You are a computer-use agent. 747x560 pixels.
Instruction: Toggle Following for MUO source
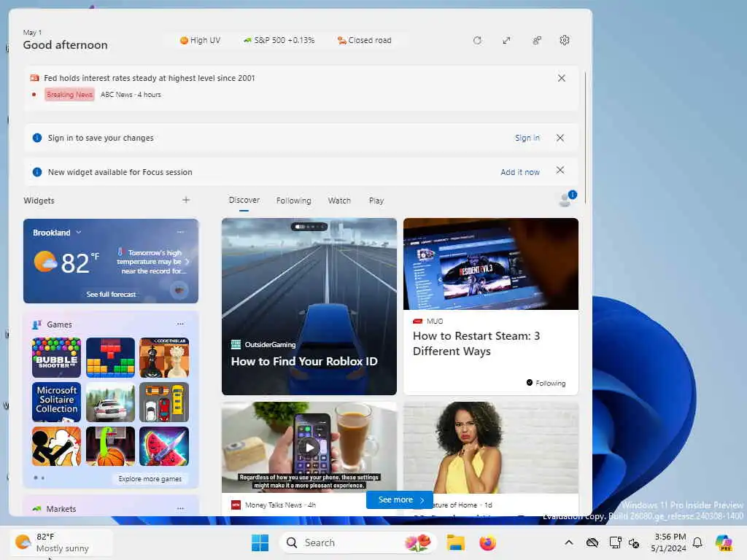546,383
